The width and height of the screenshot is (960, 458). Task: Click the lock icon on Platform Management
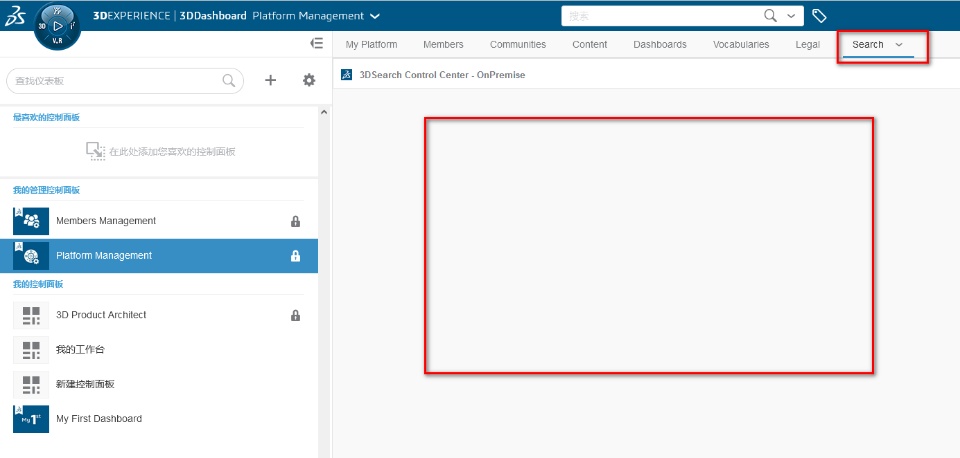[x=295, y=256]
